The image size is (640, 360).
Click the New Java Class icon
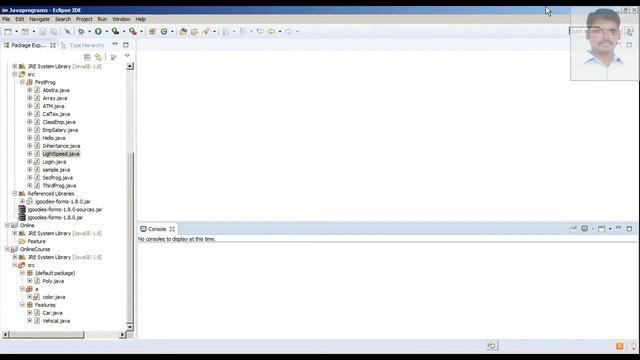pos(164,31)
